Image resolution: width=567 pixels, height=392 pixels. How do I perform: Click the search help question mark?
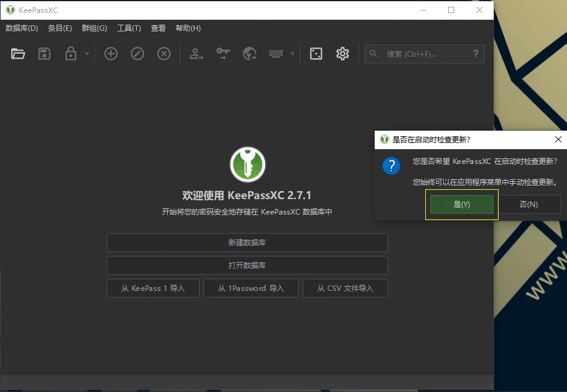tap(476, 54)
